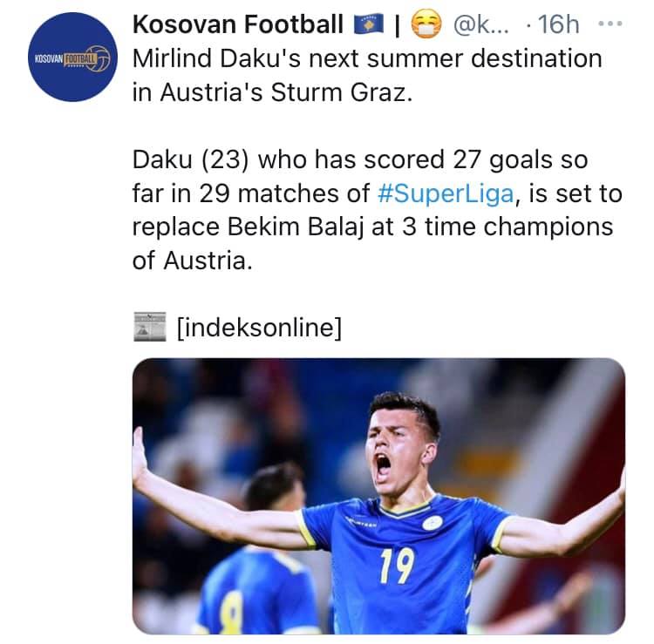Image resolution: width=654 pixels, height=644 pixels.
Task: Click the Kosovo flag emoji in name
Action: click(x=368, y=24)
